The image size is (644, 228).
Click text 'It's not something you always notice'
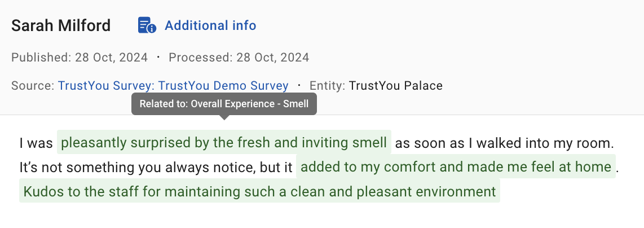point(156,167)
